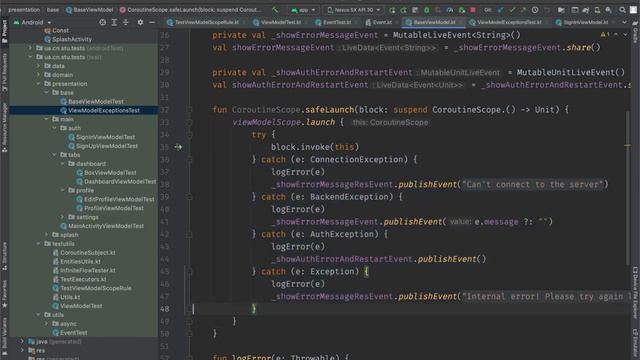Viewport: 640px width, 360px height.
Task: Click the Git push arrow icon
Action: 523,9
